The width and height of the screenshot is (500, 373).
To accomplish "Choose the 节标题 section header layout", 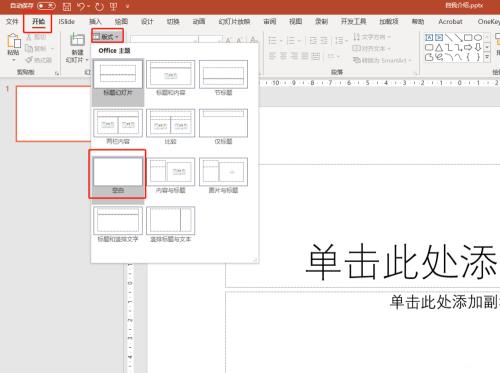I will tap(223, 78).
